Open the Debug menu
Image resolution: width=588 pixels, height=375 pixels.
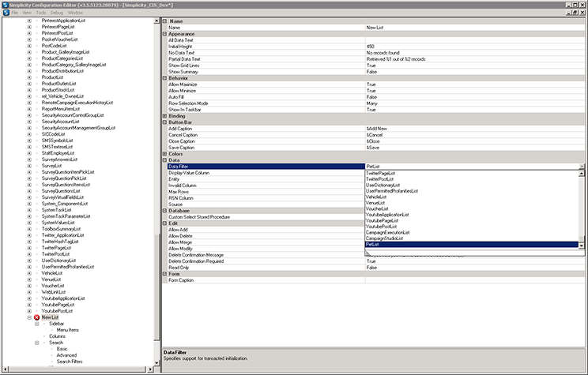(57, 13)
